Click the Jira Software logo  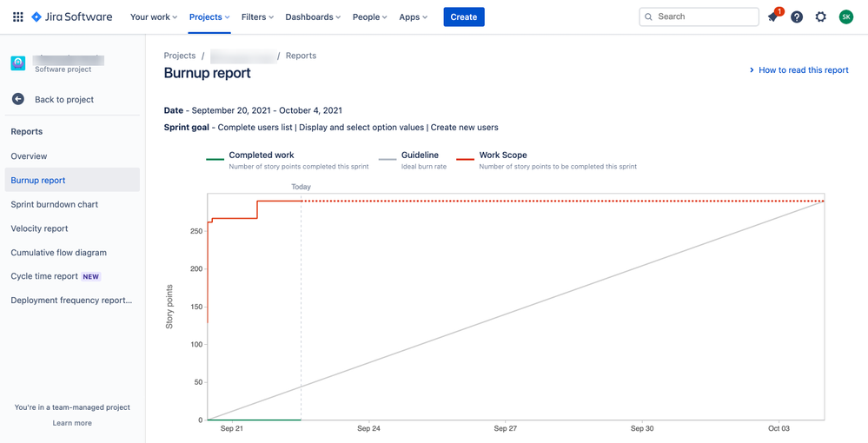(71, 17)
